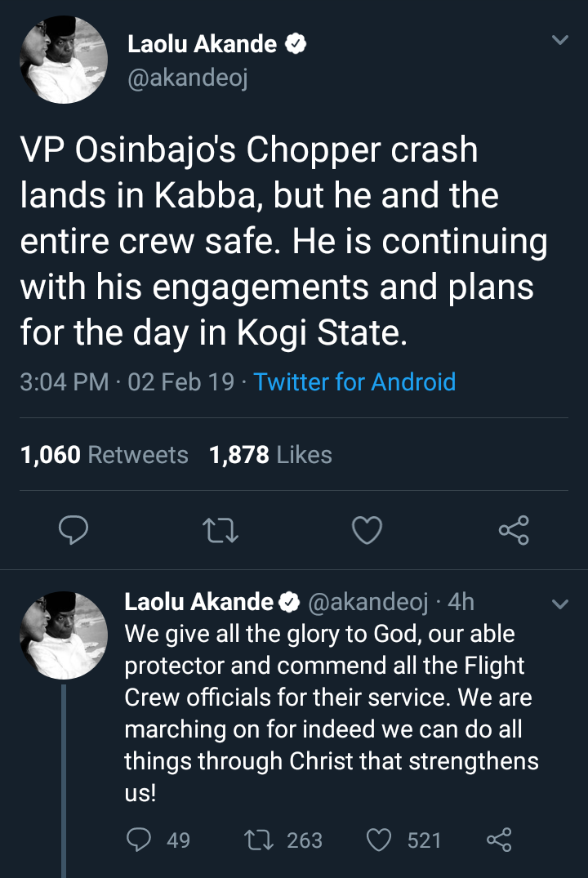Tap the verified badge beside top Laolu Akande

[x=295, y=45]
